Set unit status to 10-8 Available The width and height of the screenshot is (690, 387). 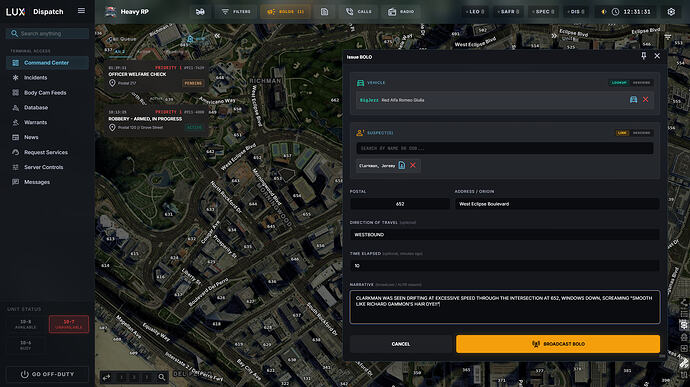[x=26, y=324]
